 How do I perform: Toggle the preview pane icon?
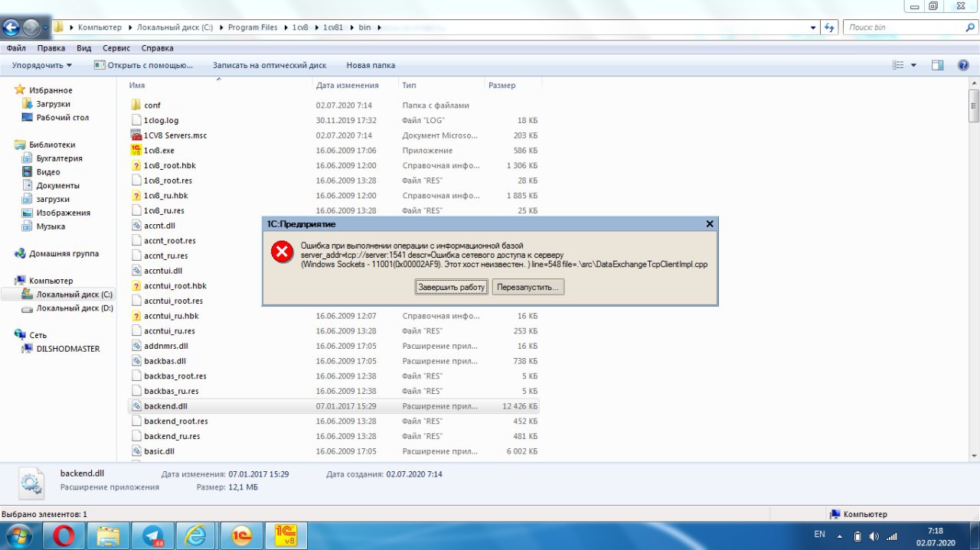937,66
